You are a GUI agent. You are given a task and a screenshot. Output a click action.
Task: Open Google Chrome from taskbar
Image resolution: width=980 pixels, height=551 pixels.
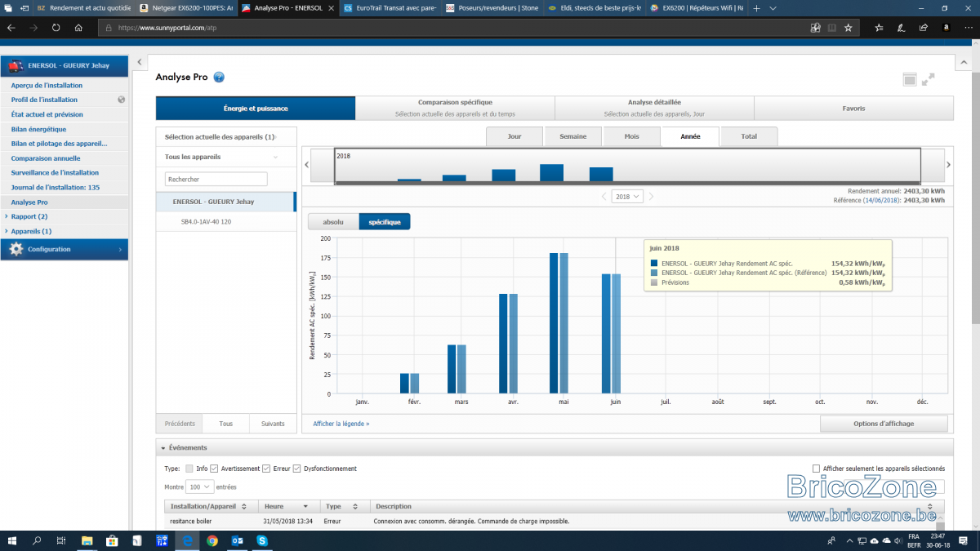click(212, 540)
